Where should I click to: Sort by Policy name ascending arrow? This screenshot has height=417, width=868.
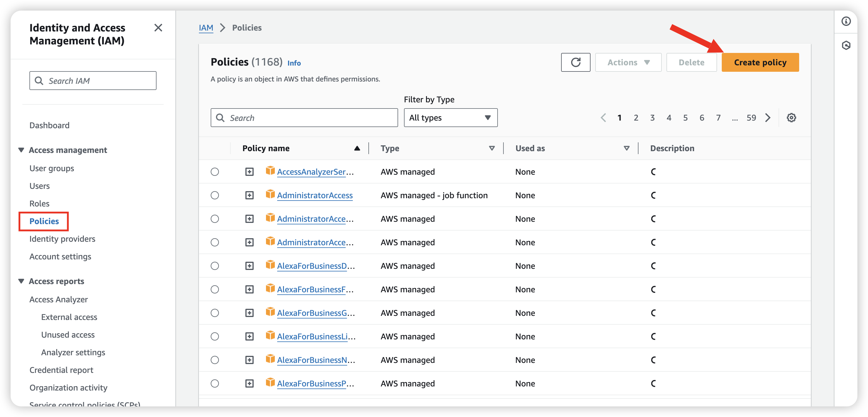pos(357,148)
